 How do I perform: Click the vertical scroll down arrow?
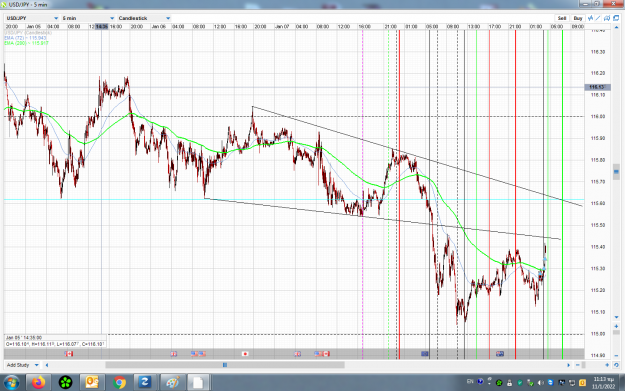point(616,317)
